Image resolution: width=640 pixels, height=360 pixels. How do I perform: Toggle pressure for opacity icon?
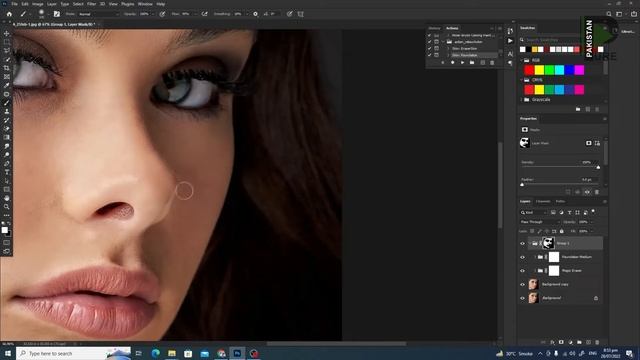click(x=162, y=14)
